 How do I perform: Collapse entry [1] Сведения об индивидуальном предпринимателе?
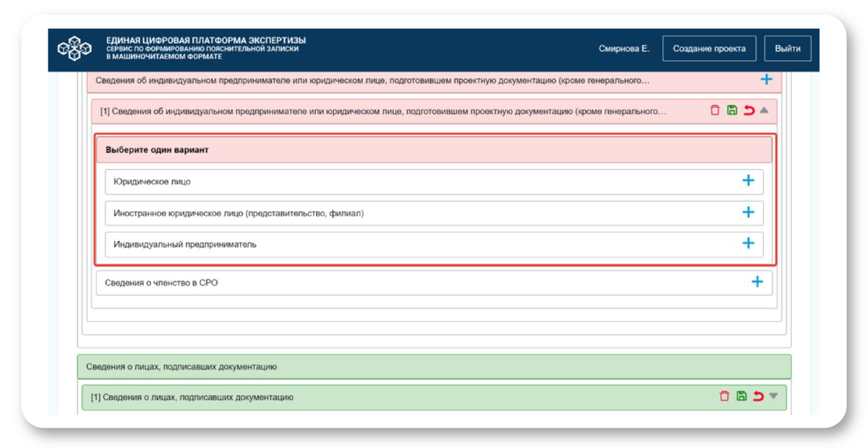click(x=764, y=111)
